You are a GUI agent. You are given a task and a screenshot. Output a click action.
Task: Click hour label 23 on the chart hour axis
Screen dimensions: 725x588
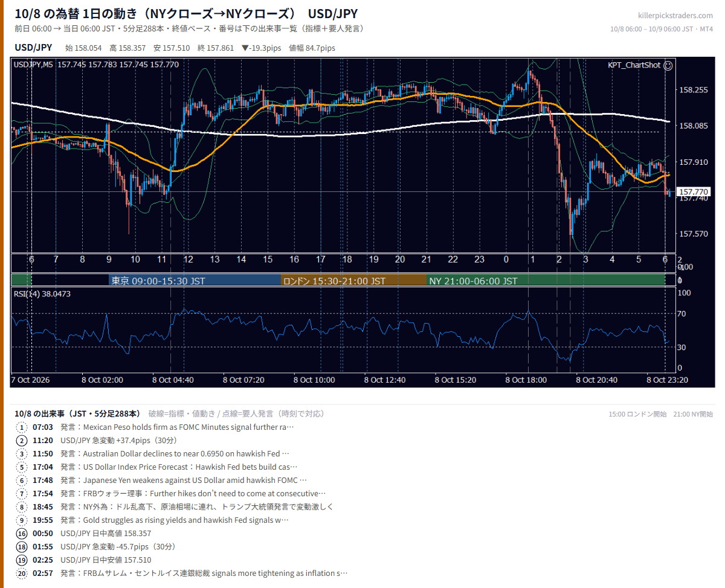479,259
